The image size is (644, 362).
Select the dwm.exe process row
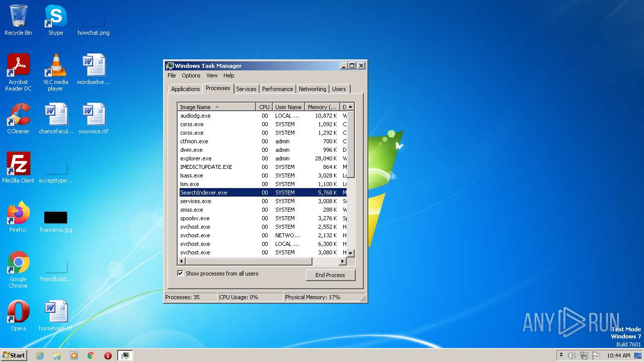tap(263, 150)
